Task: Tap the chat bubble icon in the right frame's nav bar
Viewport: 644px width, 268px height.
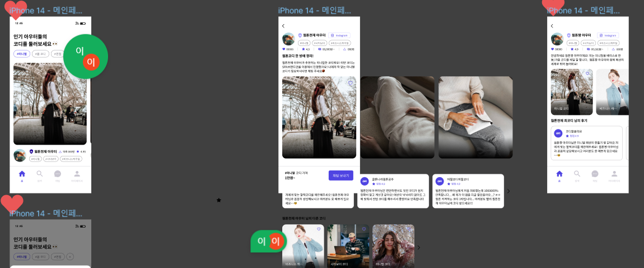Action: pos(595,174)
